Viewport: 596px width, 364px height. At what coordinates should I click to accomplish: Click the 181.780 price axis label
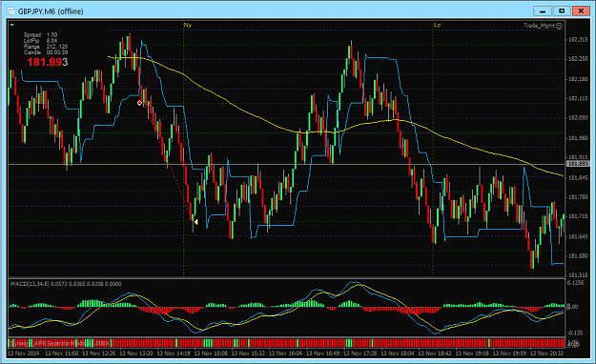tap(578, 197)
